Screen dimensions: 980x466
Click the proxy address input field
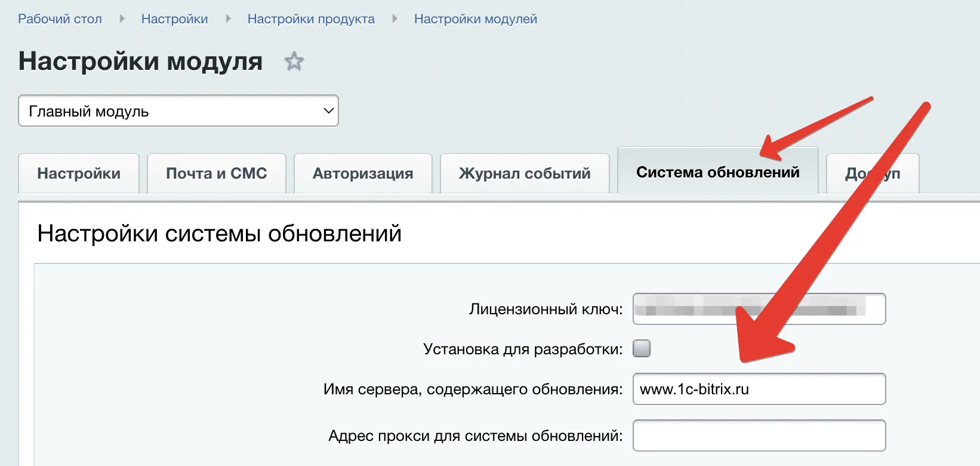click(759, 436)
